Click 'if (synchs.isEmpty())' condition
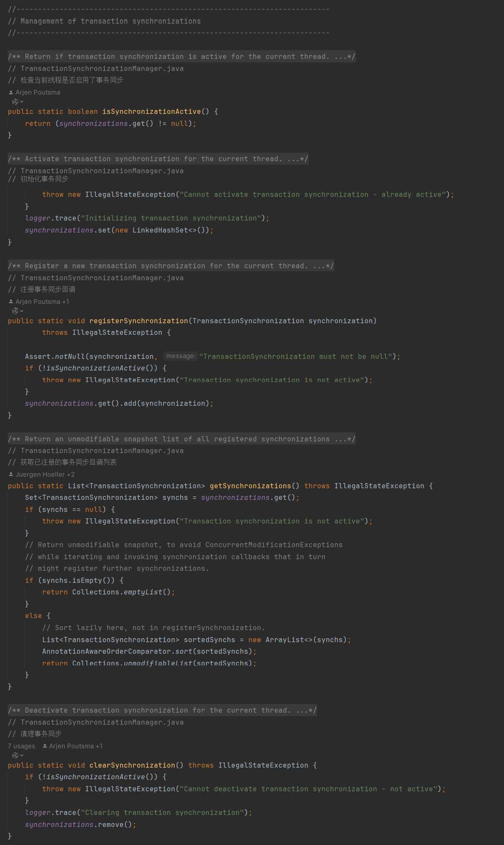 pyautogui.click(x=74, y=581)
